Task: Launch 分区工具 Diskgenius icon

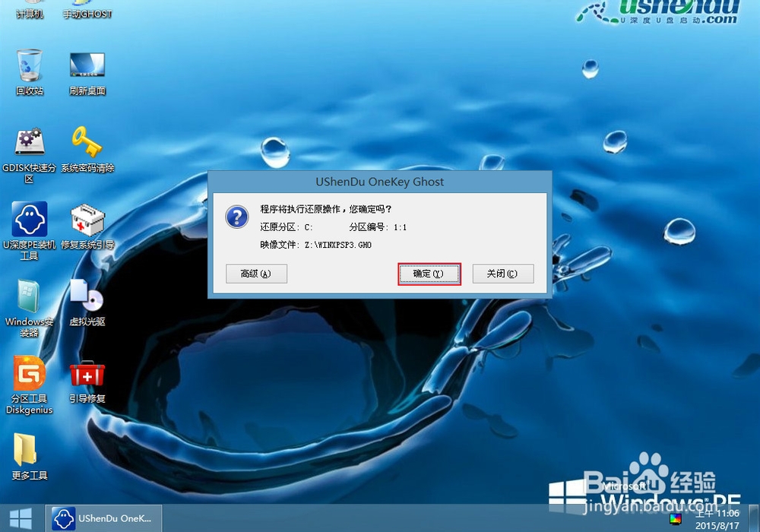Action: 29,385
